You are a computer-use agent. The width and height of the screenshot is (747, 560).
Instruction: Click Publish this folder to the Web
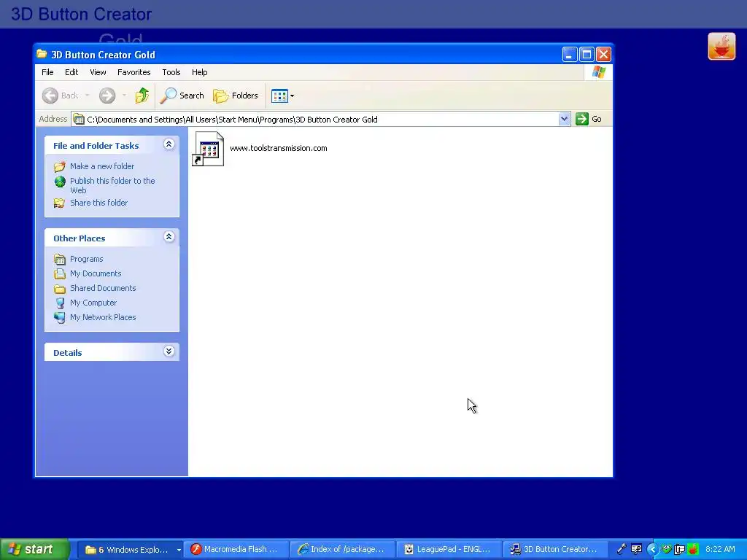[112, 185]
